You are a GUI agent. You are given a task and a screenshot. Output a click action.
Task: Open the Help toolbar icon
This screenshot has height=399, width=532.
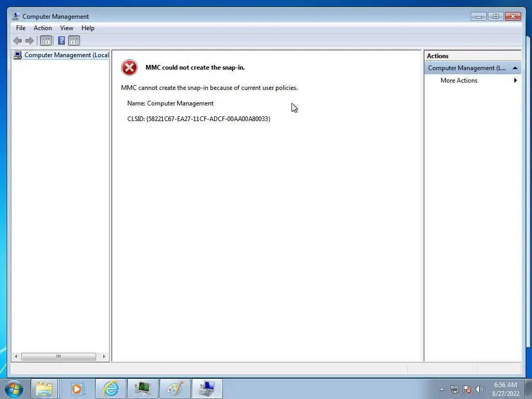[61, 41]
